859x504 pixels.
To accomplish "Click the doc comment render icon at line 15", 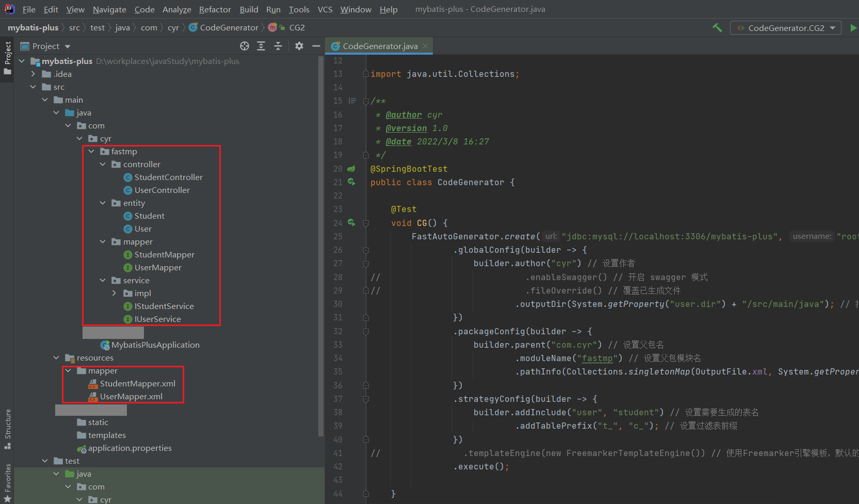I will click(x=352, y=101).
